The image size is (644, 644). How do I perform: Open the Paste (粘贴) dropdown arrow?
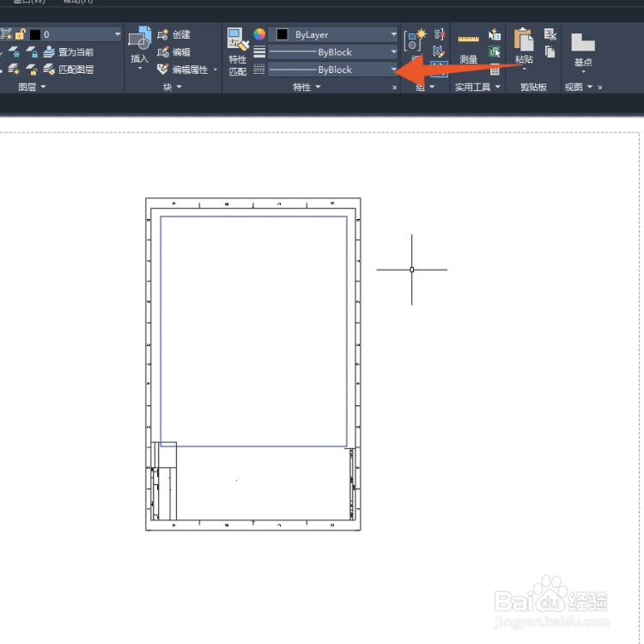coord(524,69)
